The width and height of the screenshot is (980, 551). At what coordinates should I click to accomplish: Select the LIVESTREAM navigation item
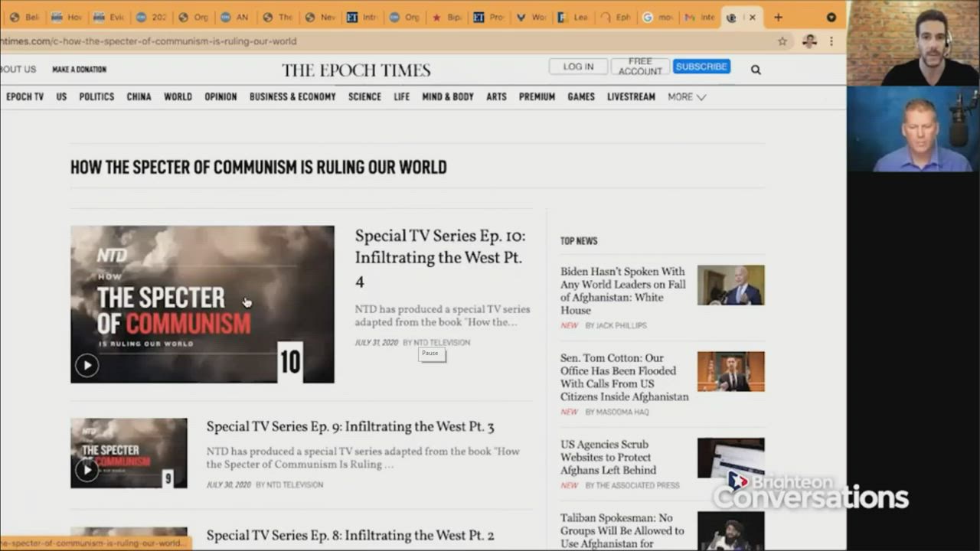click(x=631, y=97)
